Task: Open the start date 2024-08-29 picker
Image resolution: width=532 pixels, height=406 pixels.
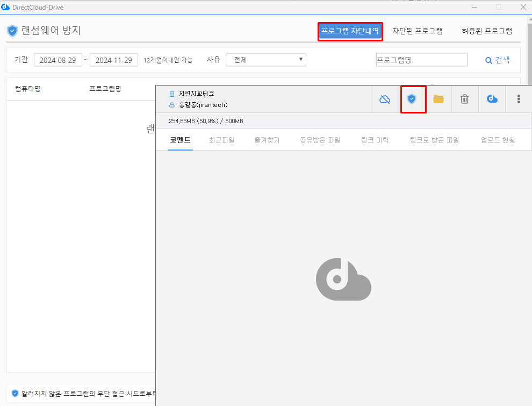Action: [57, 60]
